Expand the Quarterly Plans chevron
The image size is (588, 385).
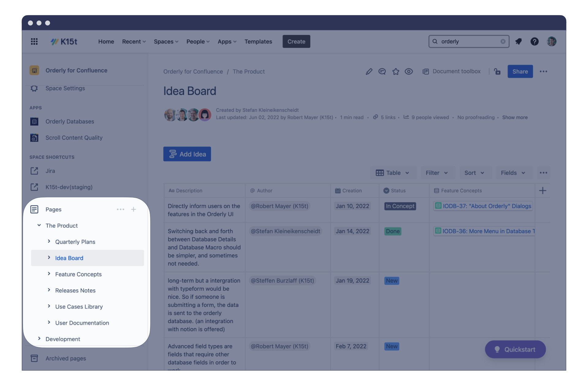pyautogui.click(x=49, y=242)
